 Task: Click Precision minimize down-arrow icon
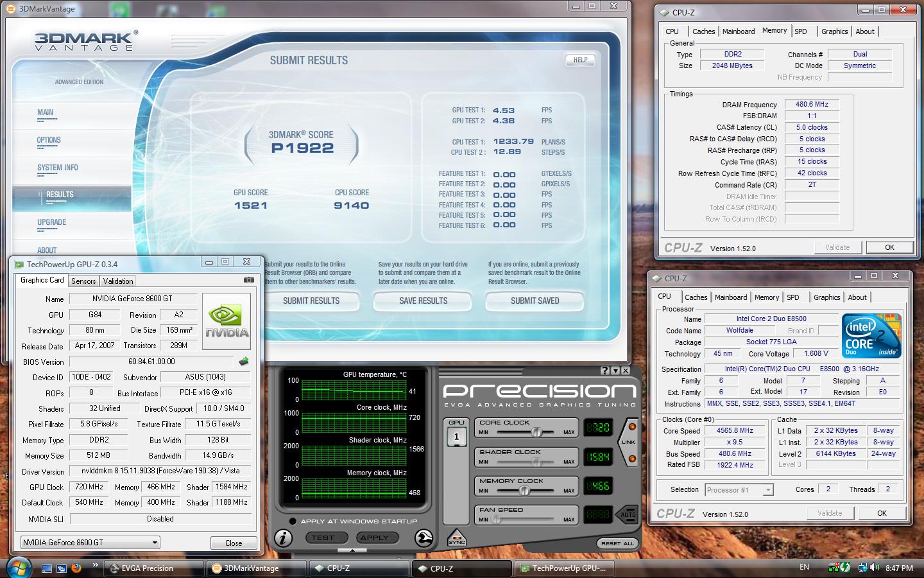click(x=615, y=371)
